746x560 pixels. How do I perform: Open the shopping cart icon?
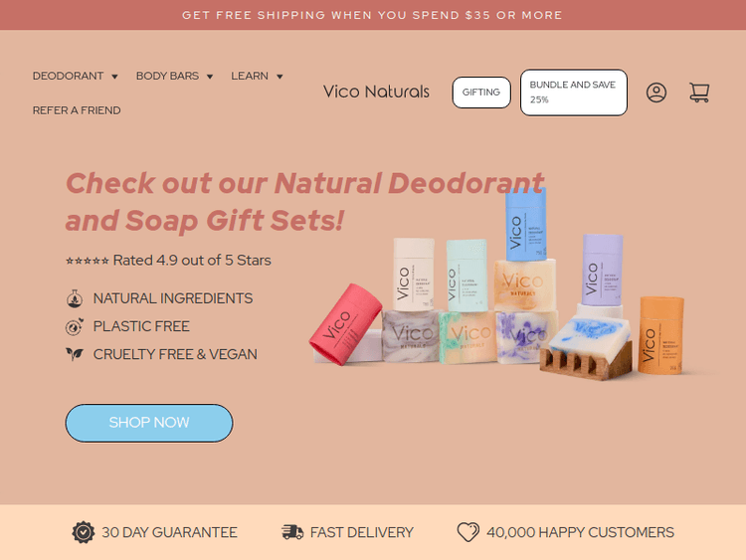(699, 93)
